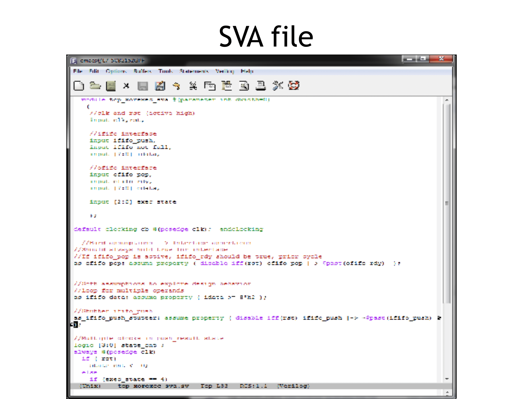
Task: Click the 'always @(posedge clk)' line
Action: 115,352
